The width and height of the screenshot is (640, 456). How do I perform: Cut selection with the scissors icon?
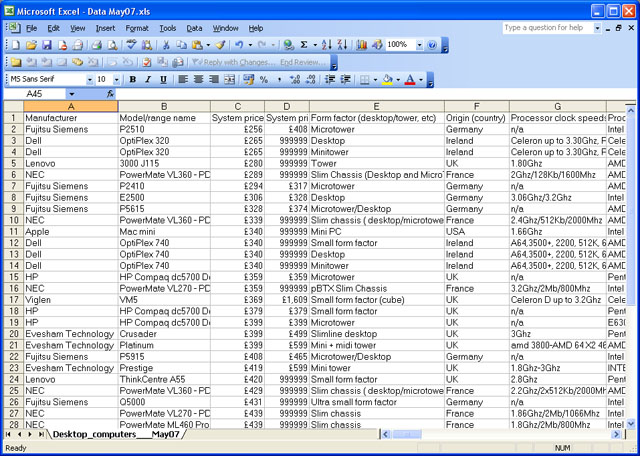point(166,45)
